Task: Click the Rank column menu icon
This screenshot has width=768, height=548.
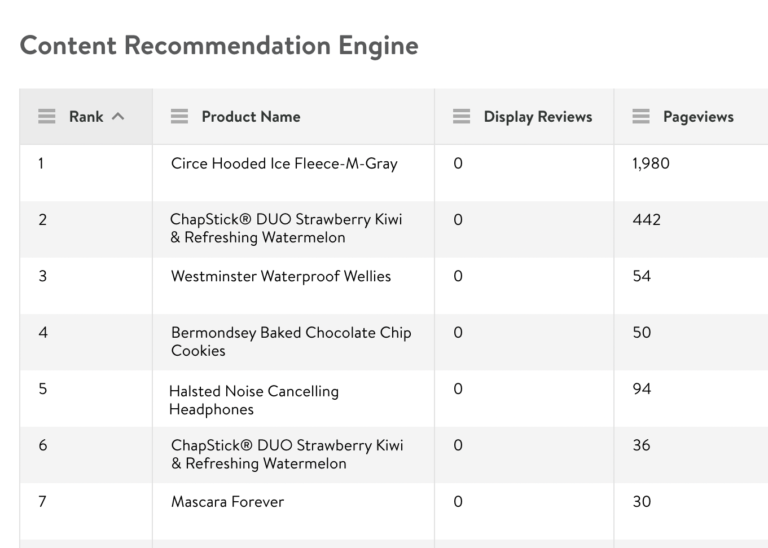Action: pyautogui.click(x=47, y=117)
